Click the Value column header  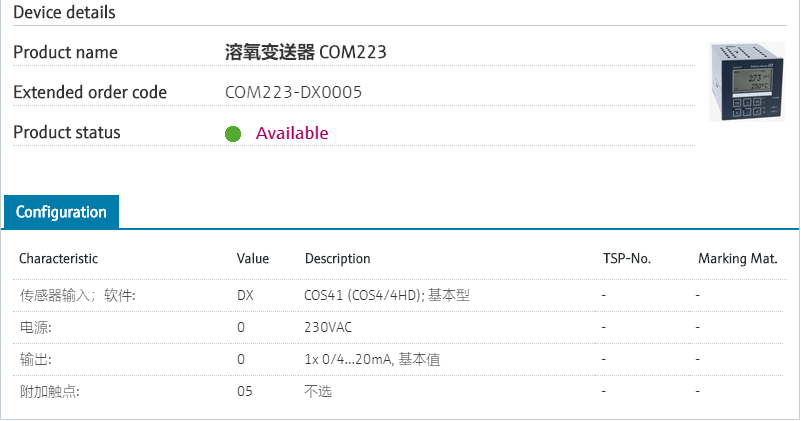point(253,259)
